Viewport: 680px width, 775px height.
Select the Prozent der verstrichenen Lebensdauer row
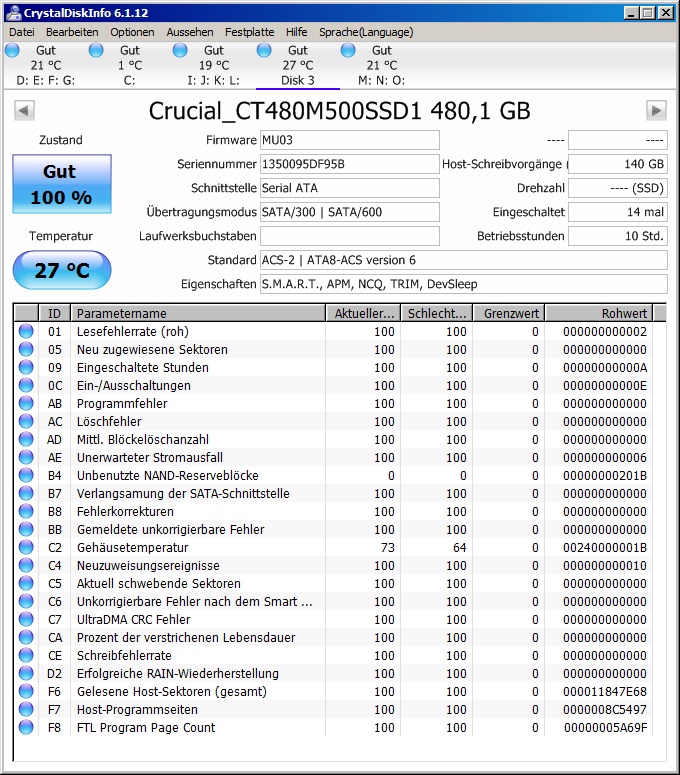(334, 637)
